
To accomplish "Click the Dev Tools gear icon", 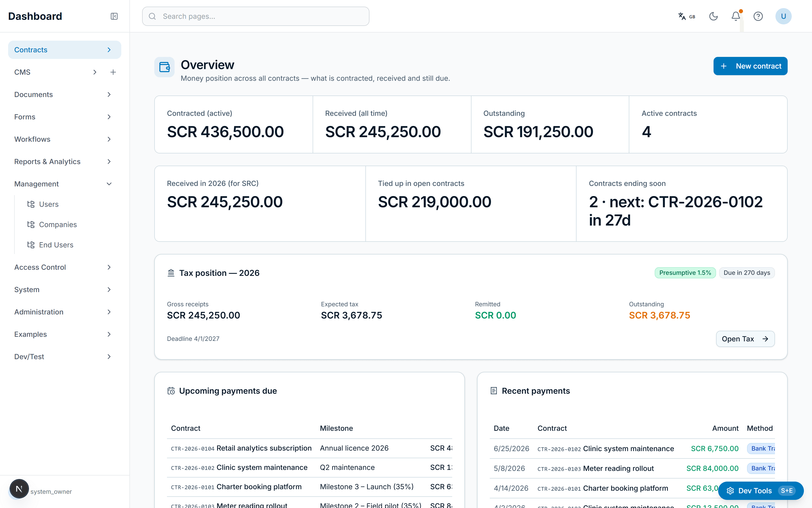I will pyautogui.click(x=730, y=491).
